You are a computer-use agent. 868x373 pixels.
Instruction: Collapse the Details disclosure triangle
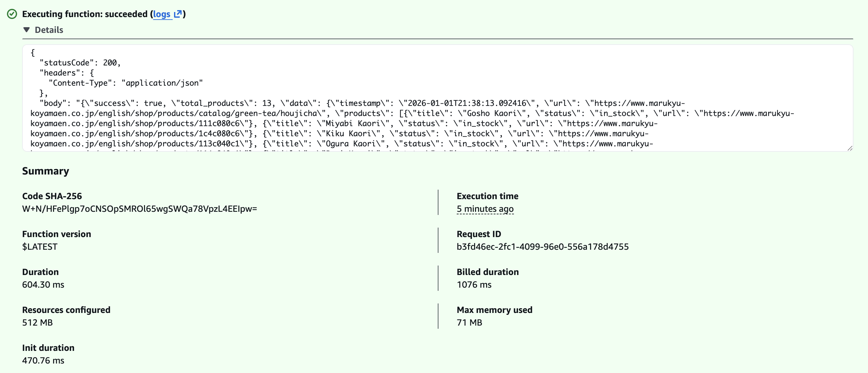point(27,30)
